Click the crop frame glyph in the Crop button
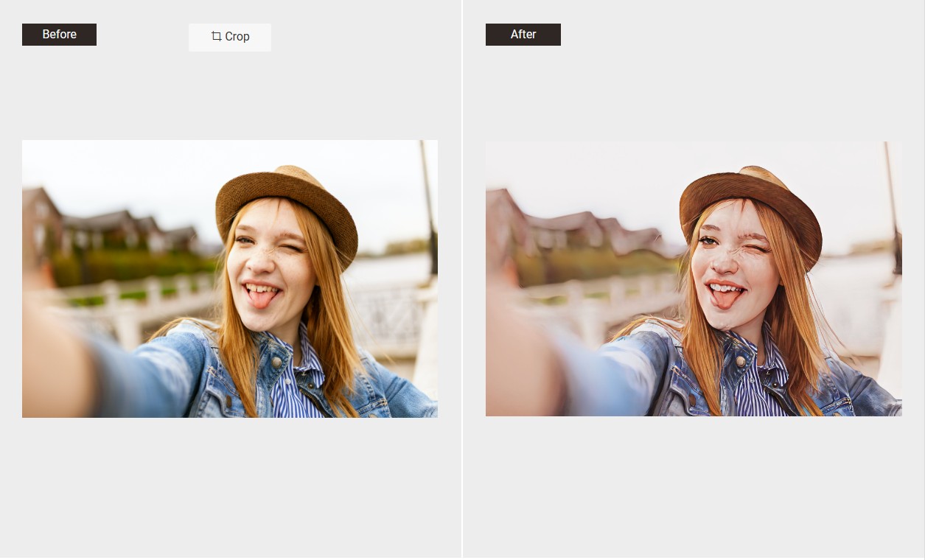The height and width of the screenshot is (560, 925). click(x=216, y=36)
